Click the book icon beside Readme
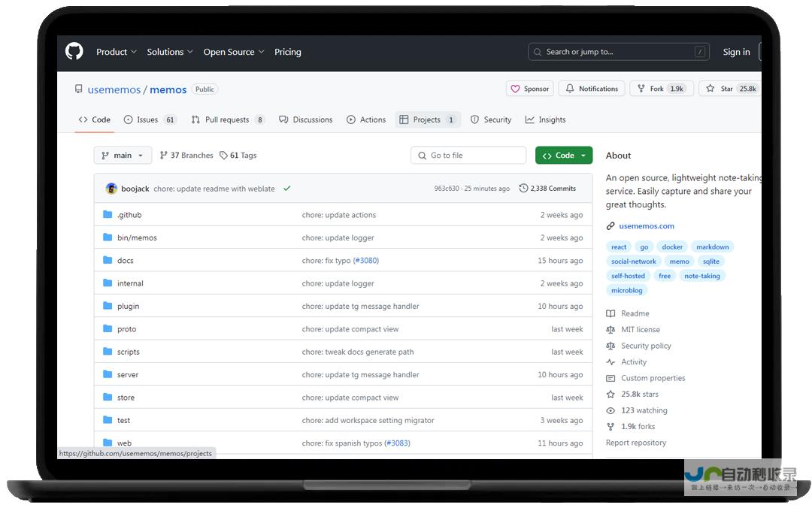 pyautogui.click(x=611, y=313)
